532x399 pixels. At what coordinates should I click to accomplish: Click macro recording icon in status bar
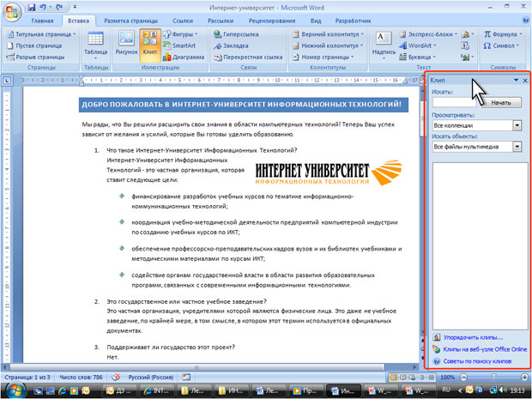coord(186,377)
